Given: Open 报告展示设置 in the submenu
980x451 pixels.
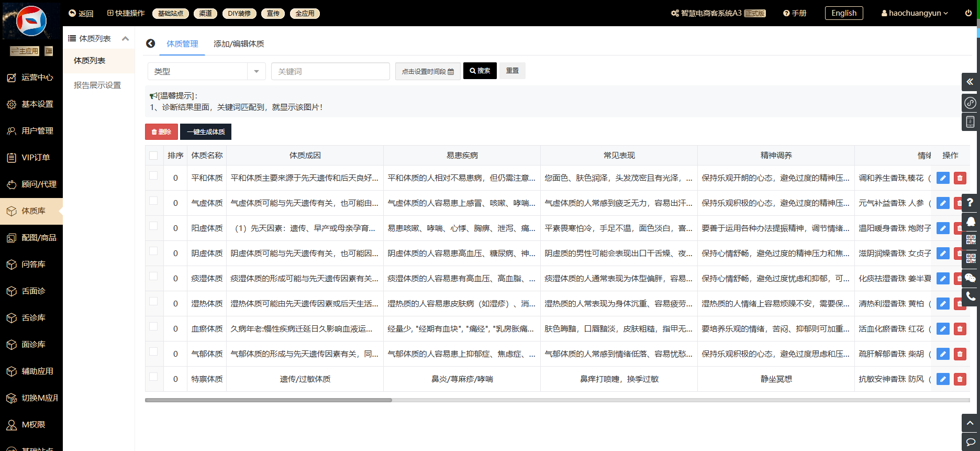Looking at the screenshot, I should (x=97, y=85).
